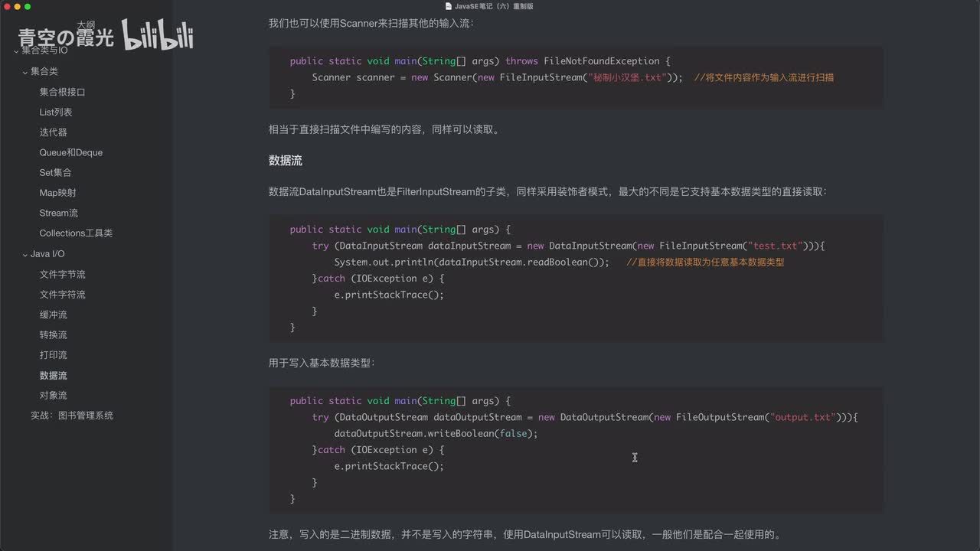Collapse the 集合类 tree chevron
The width and height of the screenshot is (980, 551).
[x=25, y=72]
